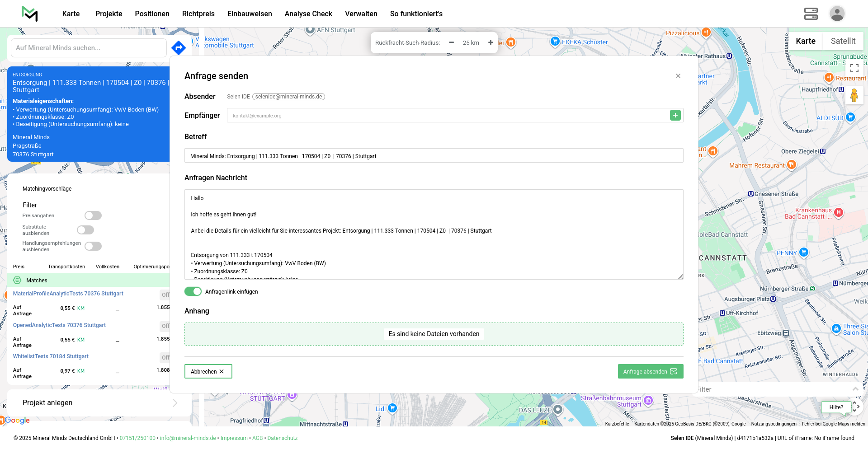Image resolution: width=868 pixels, height=449 pixels.
Task: Click the server list icon in header
Action: pos(811,14)
